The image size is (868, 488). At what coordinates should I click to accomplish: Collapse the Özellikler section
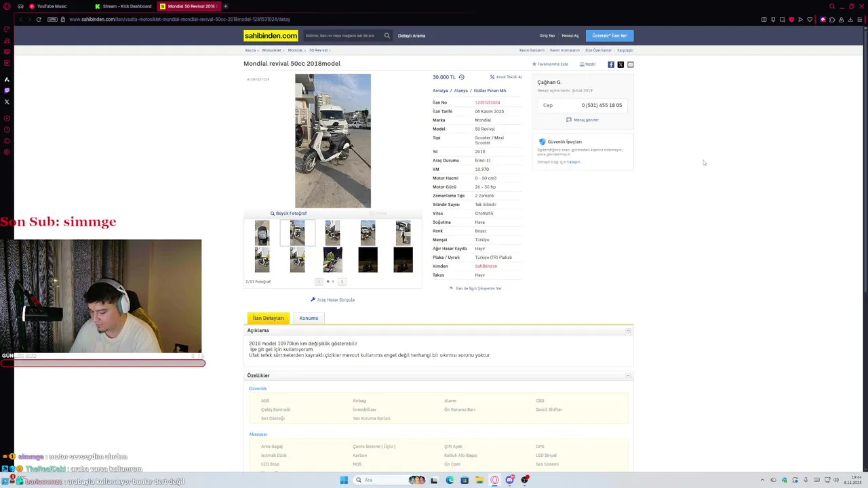click(628, 375)
